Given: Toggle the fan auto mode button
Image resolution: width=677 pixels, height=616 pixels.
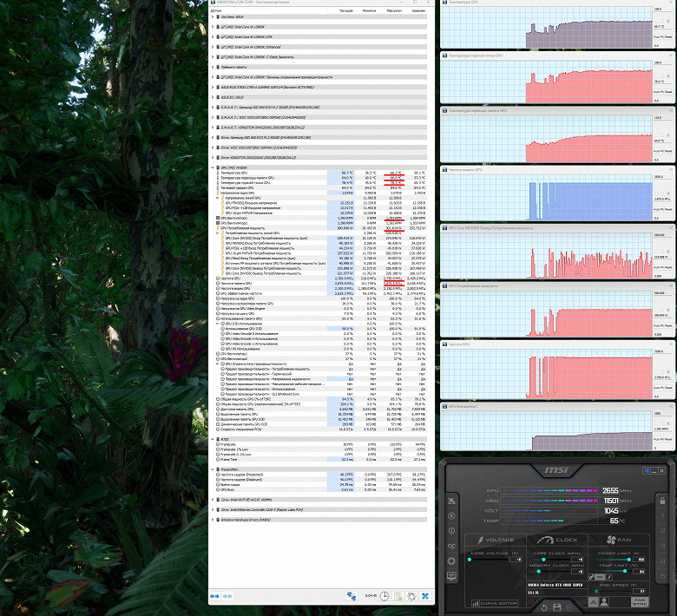Looking at the screenshot, I should (594, 602).
